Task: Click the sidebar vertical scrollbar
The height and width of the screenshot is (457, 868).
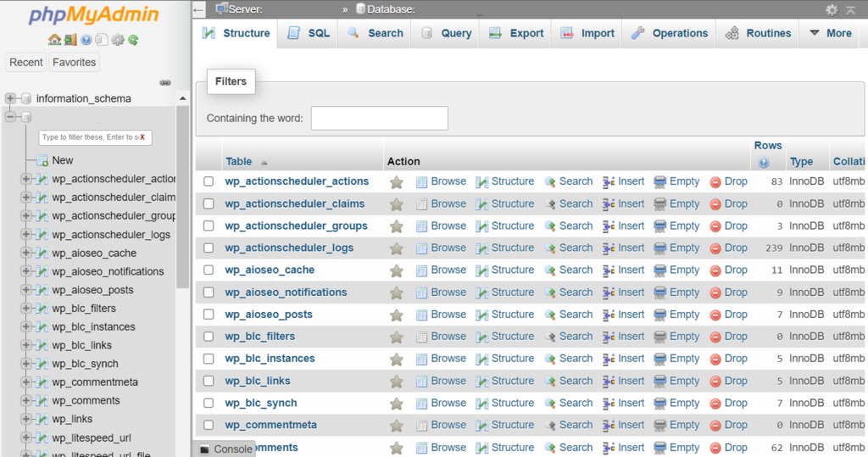Action: [x=182, y=212]
